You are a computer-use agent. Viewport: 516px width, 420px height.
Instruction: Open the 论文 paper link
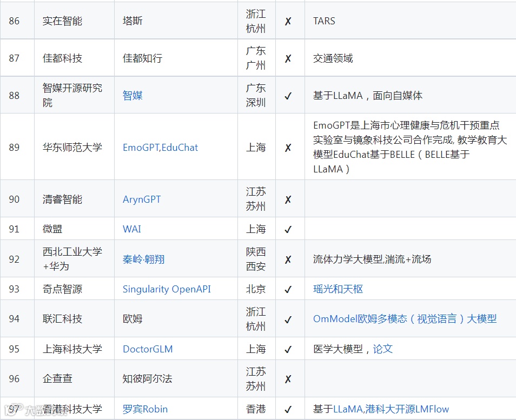click(383, 349)
